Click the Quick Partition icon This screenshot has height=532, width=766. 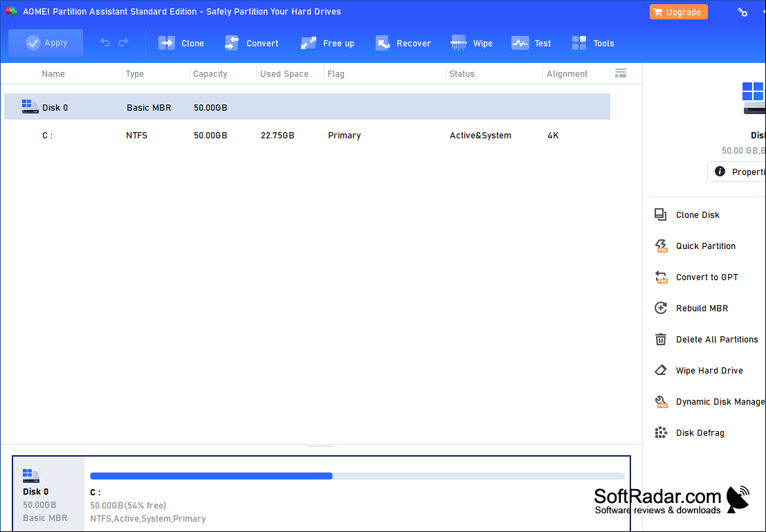tap(661, 246)
